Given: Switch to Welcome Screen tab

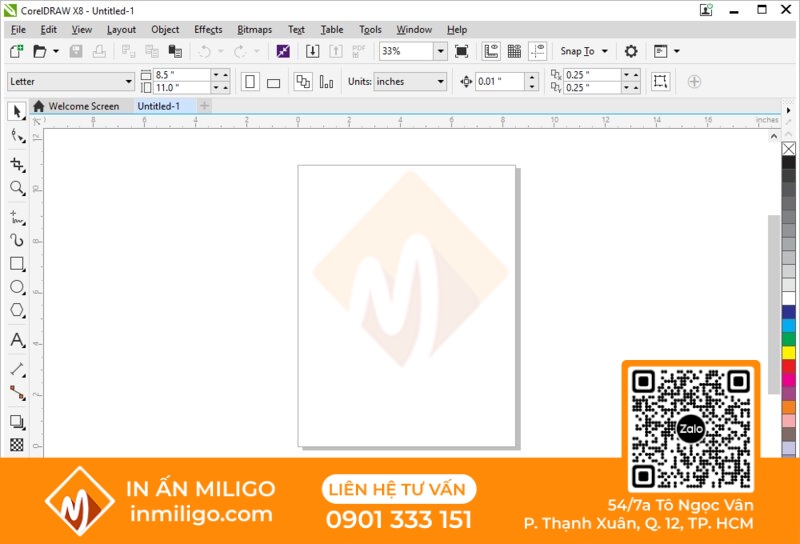Looking at the screenshot, I should (x=77, y=106).
